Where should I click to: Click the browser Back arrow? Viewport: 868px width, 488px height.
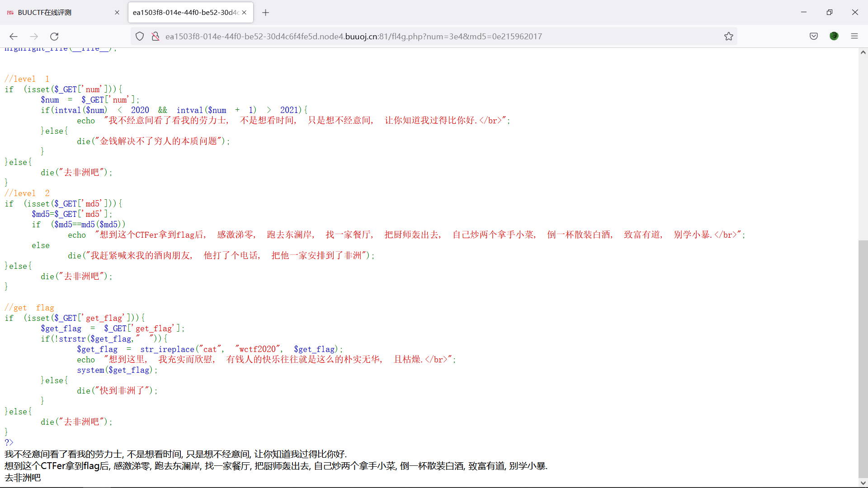point(14,36)
